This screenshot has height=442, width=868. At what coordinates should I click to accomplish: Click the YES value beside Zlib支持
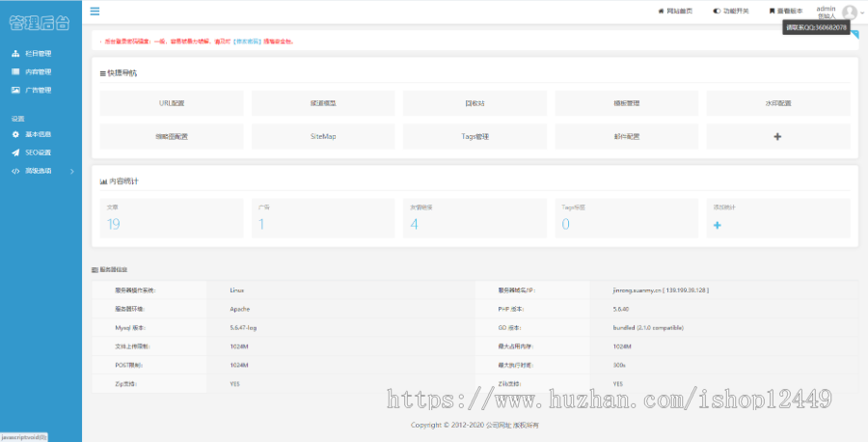click(618, 384)
